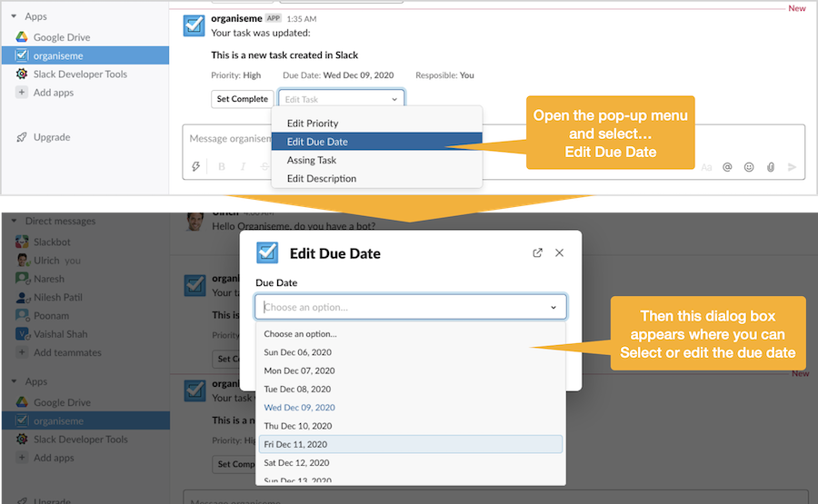Screen dimensions: 818x504
Task: Open Slackbot direct message
Action: tap(52, 242)
